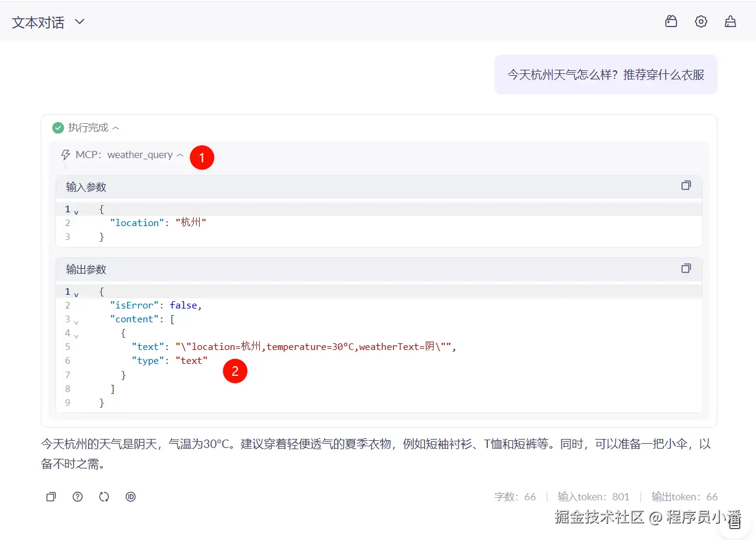Viewport: 756px width, 540px height.
Task: Click the ID icon below the answer
Action: [x=131, y=497]
